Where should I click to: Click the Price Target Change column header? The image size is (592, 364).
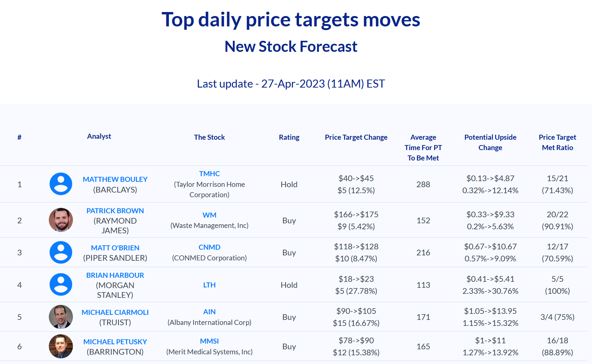point(356,137)
